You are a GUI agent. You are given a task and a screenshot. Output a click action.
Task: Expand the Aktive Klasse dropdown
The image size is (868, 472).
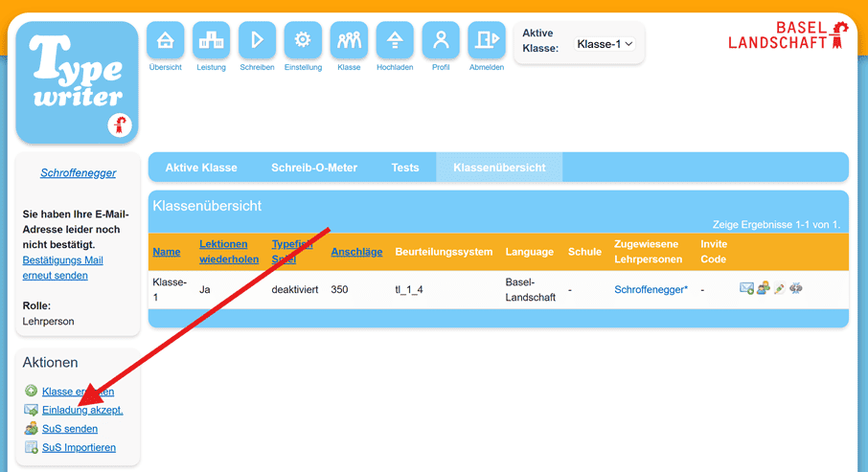605,44
